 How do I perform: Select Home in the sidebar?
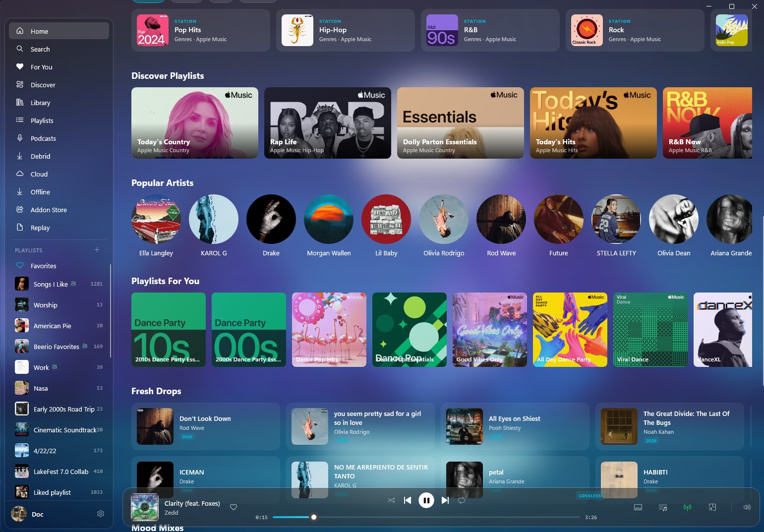click(x=59, y=31)
